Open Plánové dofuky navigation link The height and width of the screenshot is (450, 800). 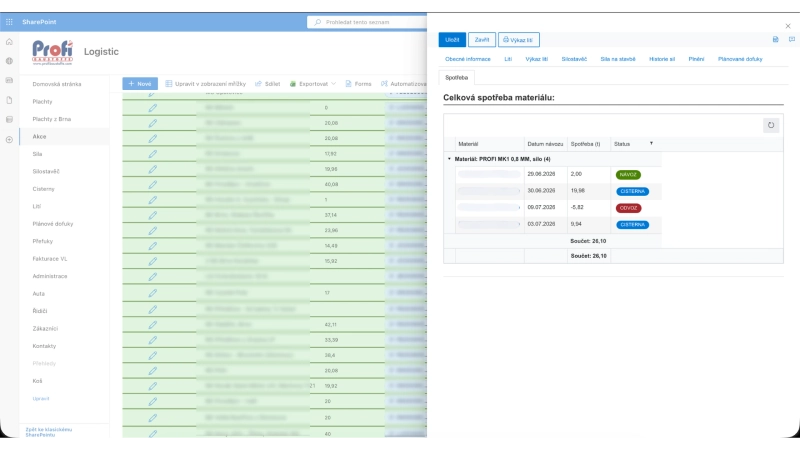(x=53, y=223)
